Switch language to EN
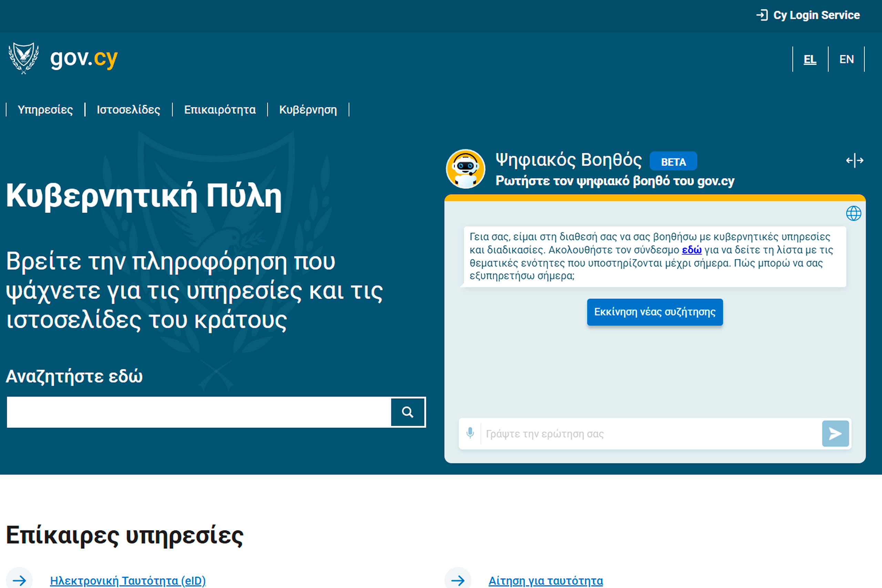 pos(847,59)
